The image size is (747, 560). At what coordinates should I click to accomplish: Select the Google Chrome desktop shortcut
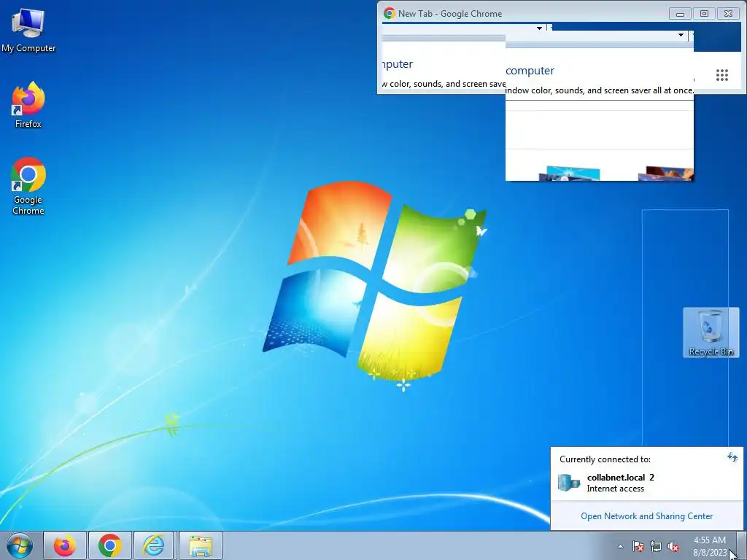pos(28,186)
